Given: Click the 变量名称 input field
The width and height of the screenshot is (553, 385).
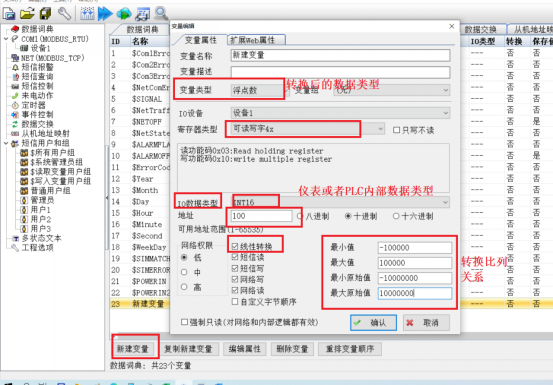Looking at the screenshot, I should pos(340,55).
